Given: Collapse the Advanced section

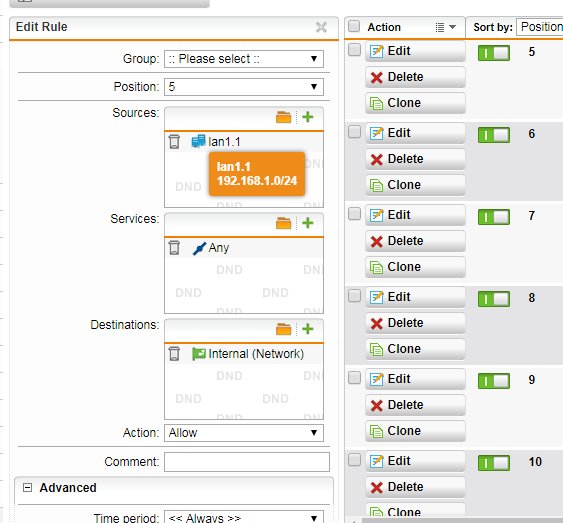Looking at the screenshot, I should pyautogui.click(x=27, y=487).
